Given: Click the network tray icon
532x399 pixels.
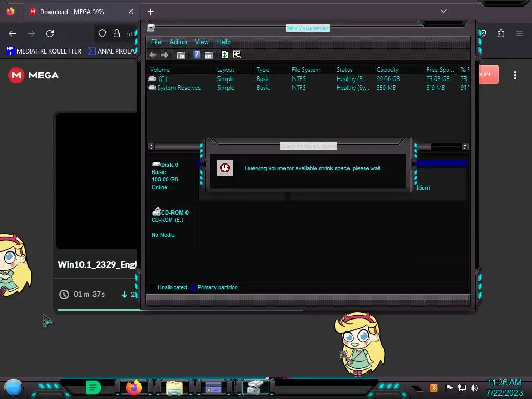Looking at the screenshot, I should [x=462, y=388].
